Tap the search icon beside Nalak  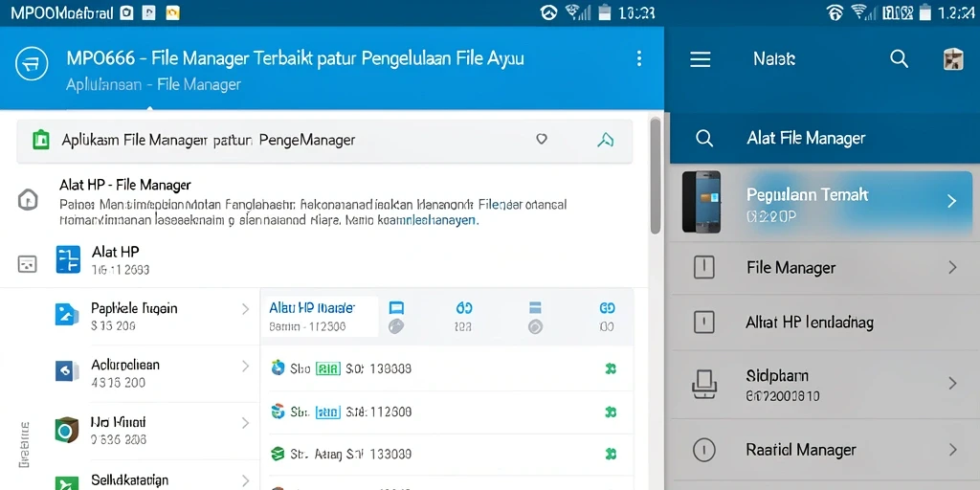tap(899, 59)
